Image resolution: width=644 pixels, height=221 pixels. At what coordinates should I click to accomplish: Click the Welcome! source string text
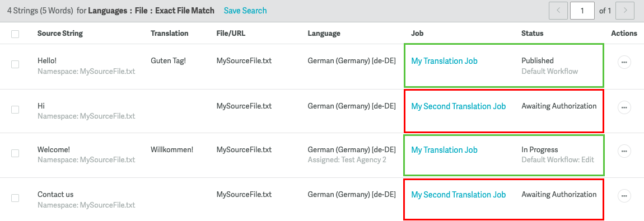pos(53,149)
